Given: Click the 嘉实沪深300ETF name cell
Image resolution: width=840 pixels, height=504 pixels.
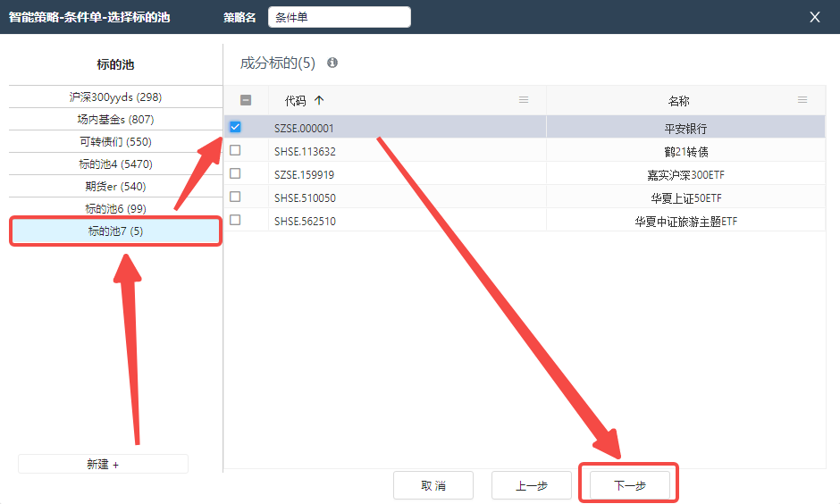Looking at the screenshot, I should (685, 174).
